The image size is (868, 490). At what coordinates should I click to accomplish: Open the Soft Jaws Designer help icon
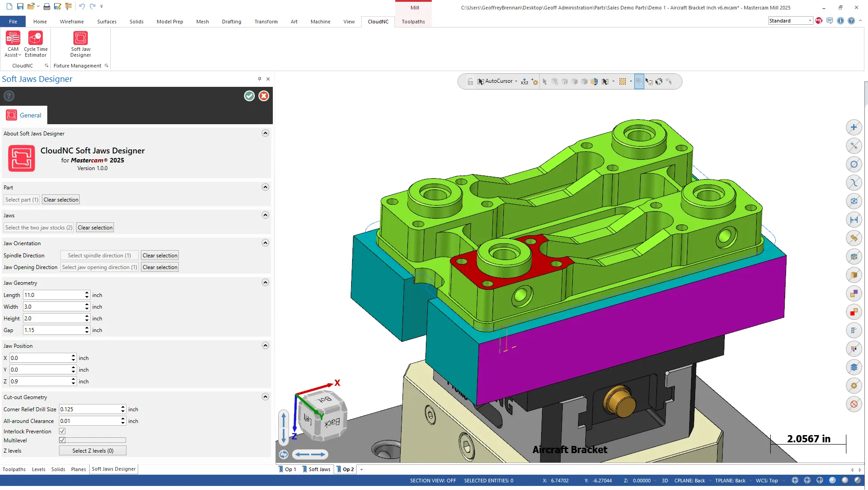tap(9, 96)
